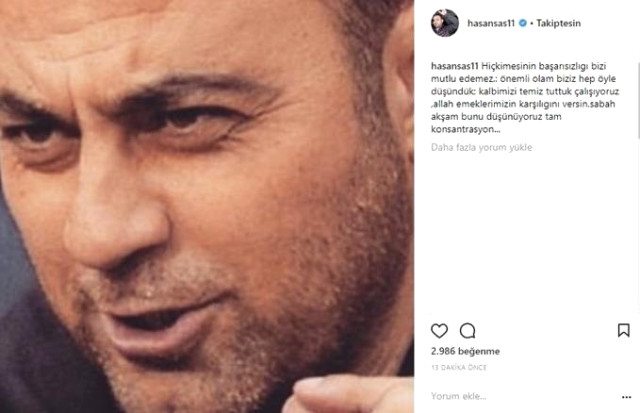This screenshot has height=413, width=640.
Task: Like the post with the heart icon
Action: click(439, 331)
